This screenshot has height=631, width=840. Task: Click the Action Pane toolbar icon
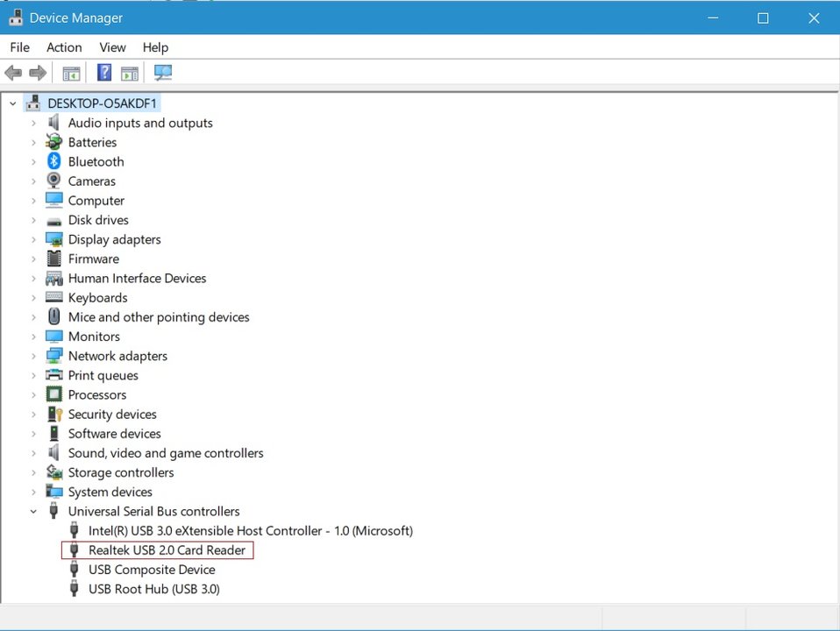130,73
